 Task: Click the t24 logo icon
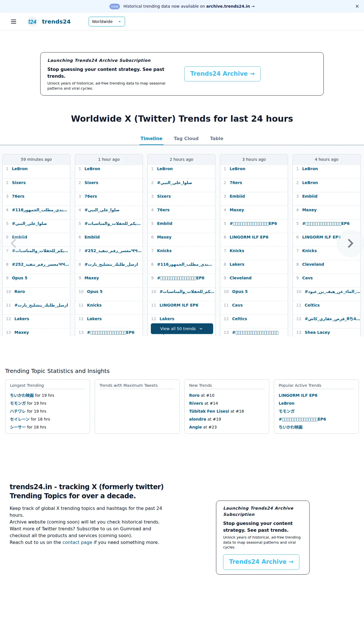(32, 22)
